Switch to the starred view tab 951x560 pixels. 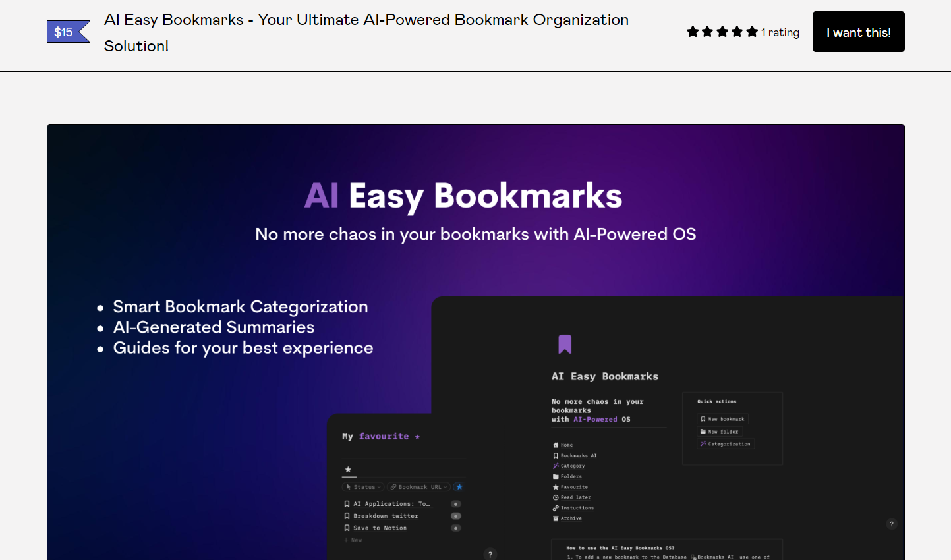click(x=349, y=469)
